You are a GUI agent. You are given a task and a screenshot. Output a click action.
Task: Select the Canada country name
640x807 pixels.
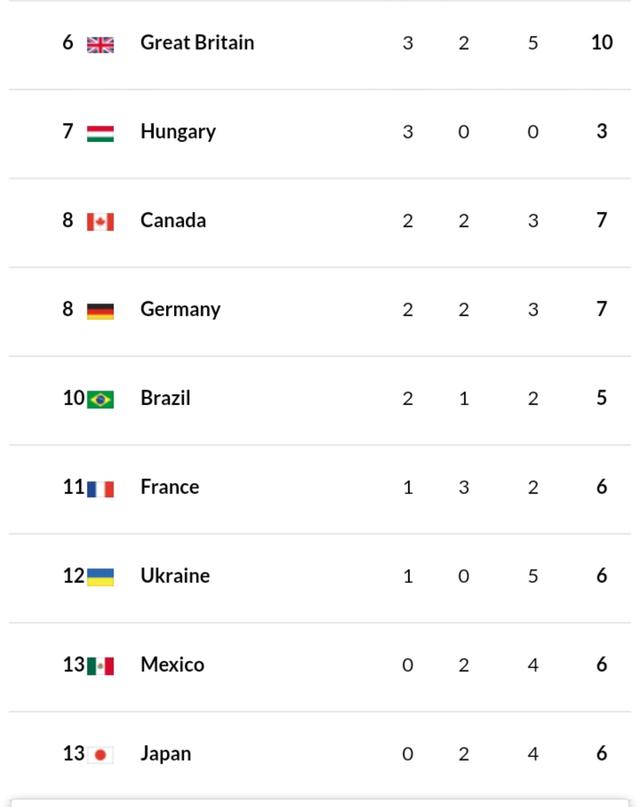pyautogui.click(x=173, y=220)
